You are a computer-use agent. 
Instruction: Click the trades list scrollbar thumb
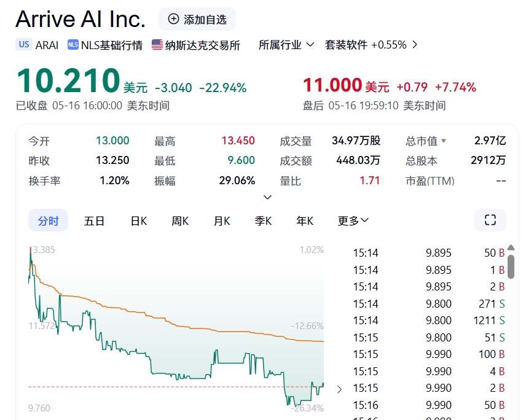pos(511,265)
